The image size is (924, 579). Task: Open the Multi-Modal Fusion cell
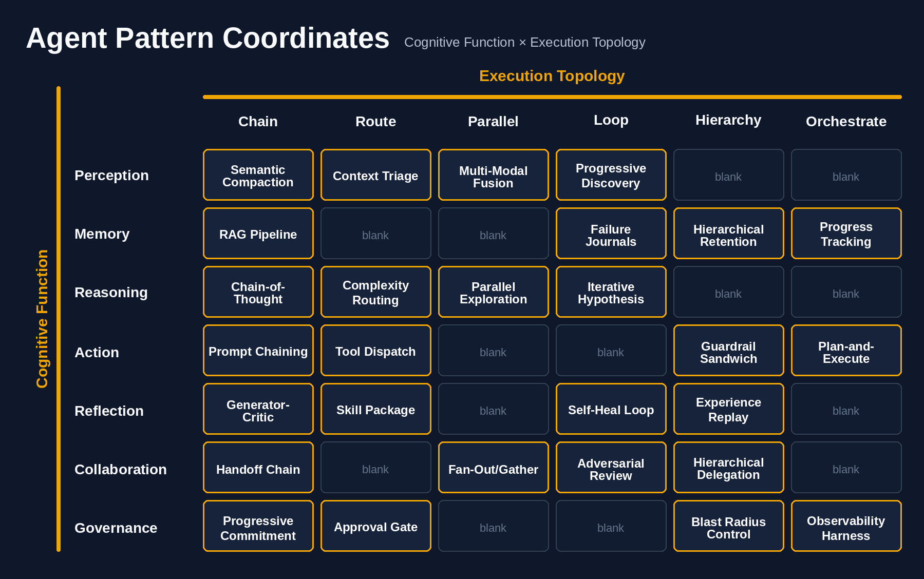(493, 175)
